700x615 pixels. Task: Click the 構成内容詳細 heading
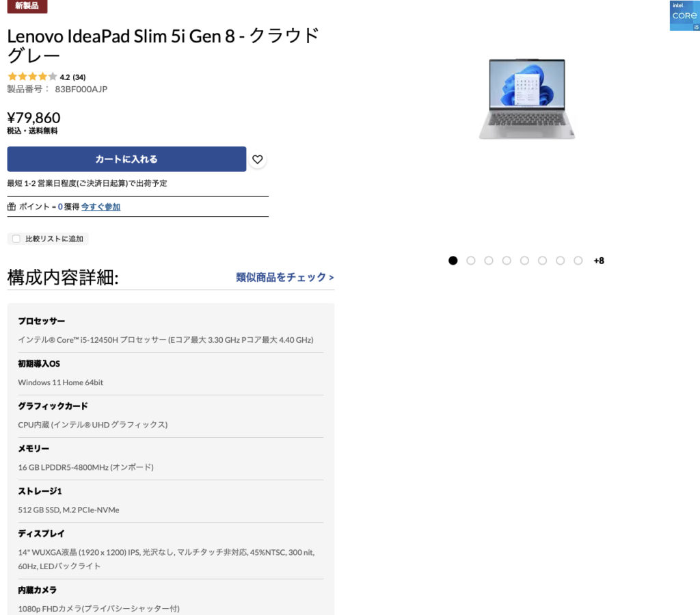tap(63, 277)
